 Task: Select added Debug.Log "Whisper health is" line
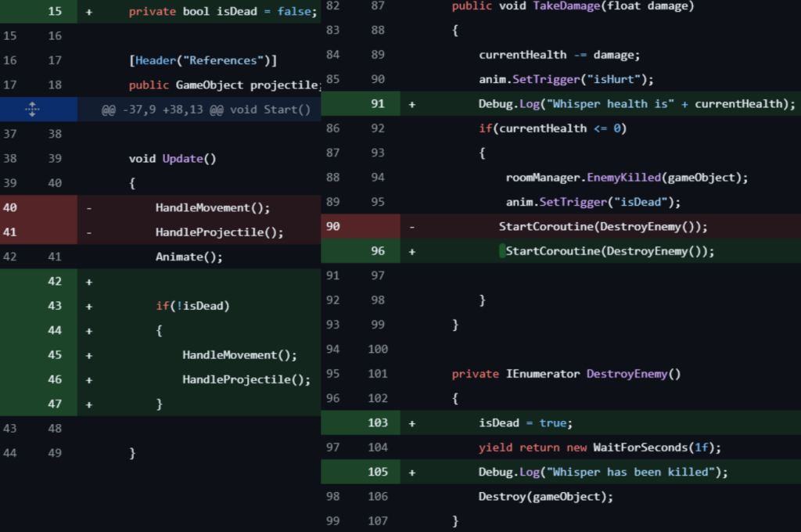tap(637, 104)
